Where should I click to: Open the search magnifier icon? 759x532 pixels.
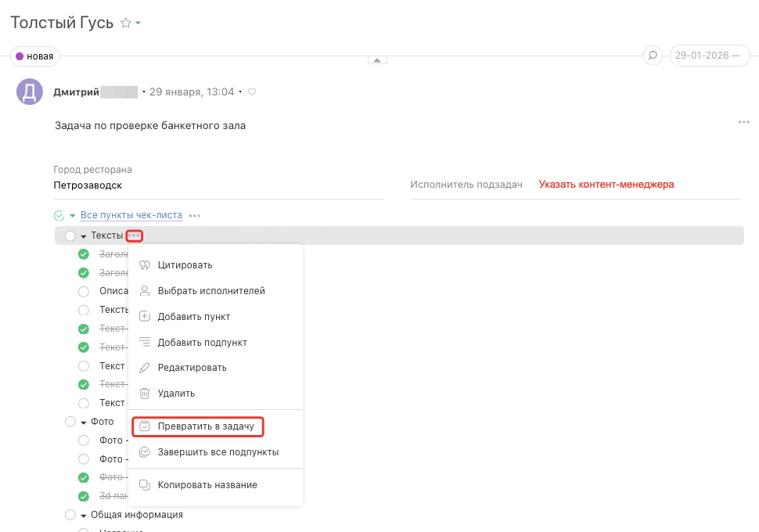tap(652, 56)
